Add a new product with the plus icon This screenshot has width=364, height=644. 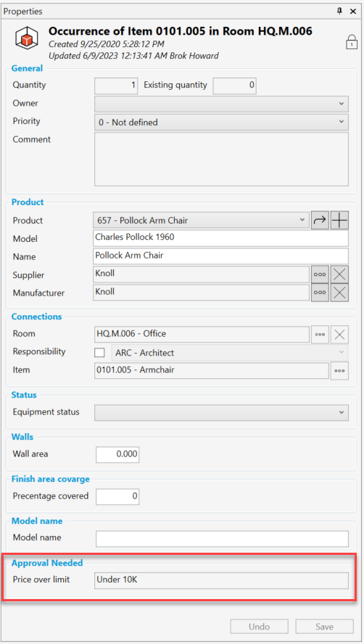[x=340, y=220]
